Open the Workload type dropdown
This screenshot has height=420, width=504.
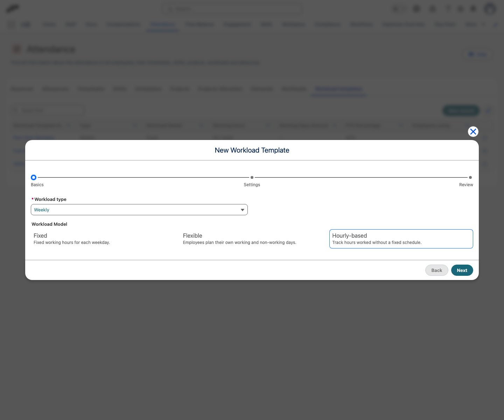click(x=139, y=210)
